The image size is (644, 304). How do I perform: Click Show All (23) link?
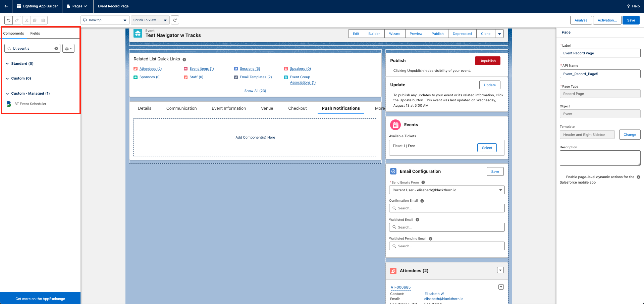255,91
